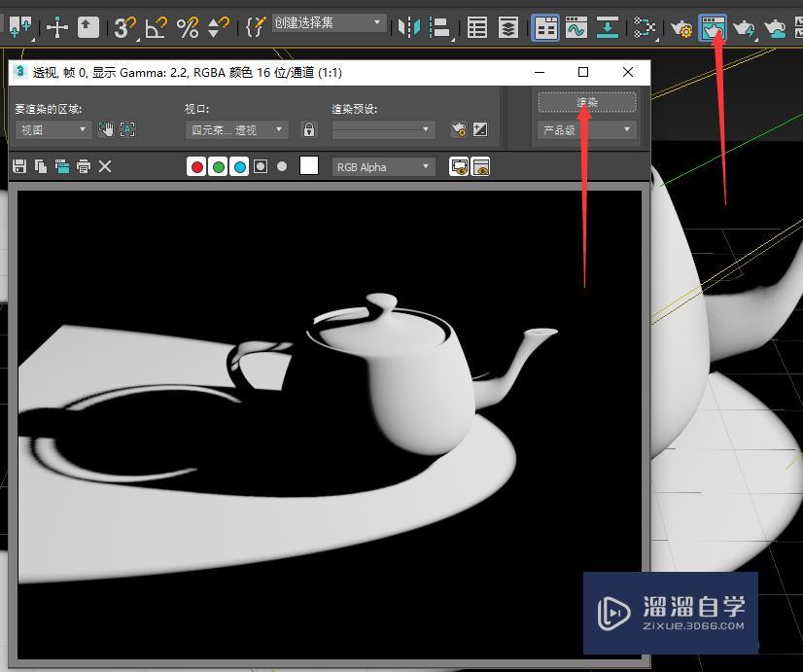Image resolution: width=803 pixels, height=672 pixels.
Task: Toggle the Layer Explorer
Action: pyautogui.click(x=508, y=26)
